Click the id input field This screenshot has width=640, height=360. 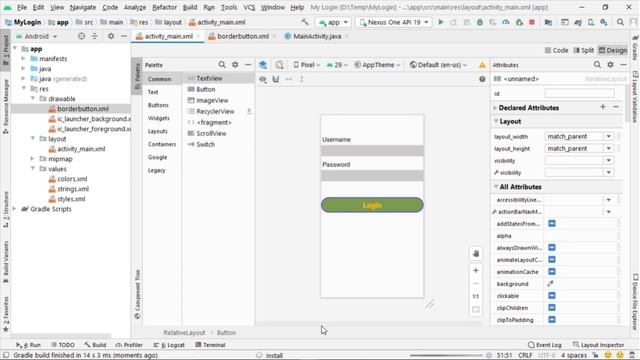pos(579,93)
